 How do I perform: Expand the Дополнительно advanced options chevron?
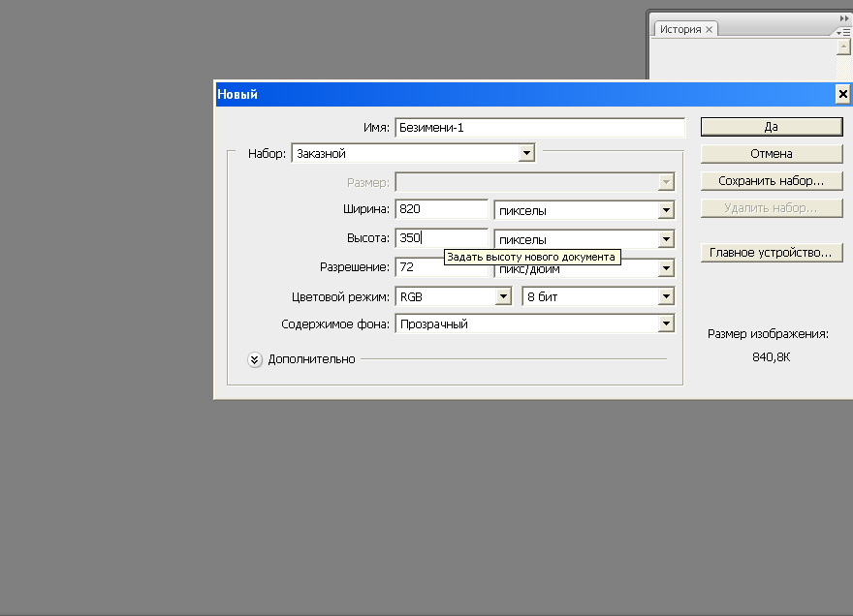point(255,359)
